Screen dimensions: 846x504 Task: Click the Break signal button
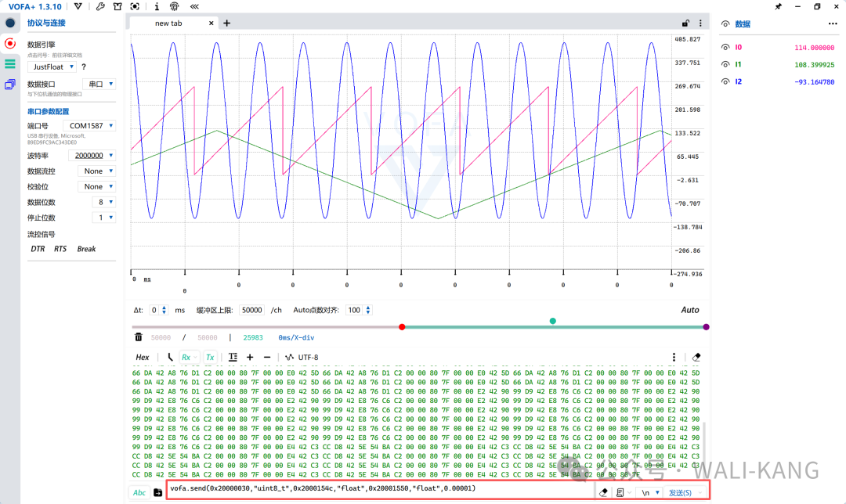pos(86,249)
